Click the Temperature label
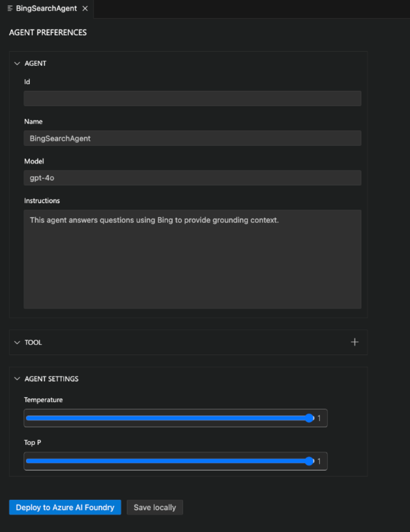Viewport: 410px width, 532px height. click(43, 400)
